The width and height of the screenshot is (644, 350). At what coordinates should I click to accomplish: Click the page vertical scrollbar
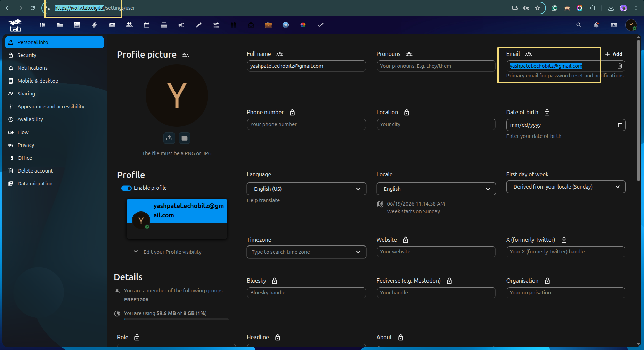[x=638, y=111]
